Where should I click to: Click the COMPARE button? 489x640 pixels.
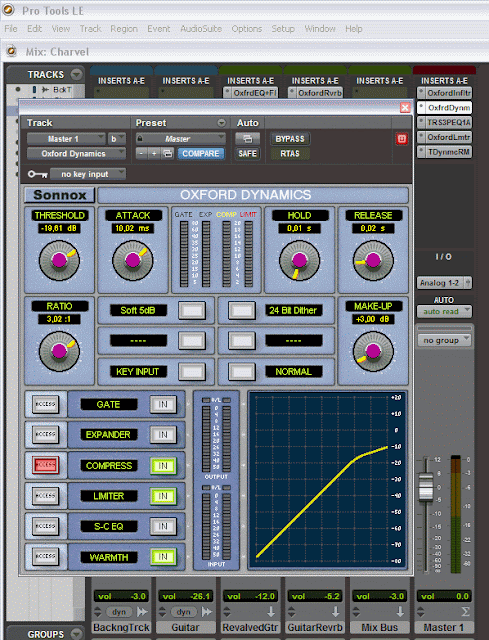[x=200, y=154]
